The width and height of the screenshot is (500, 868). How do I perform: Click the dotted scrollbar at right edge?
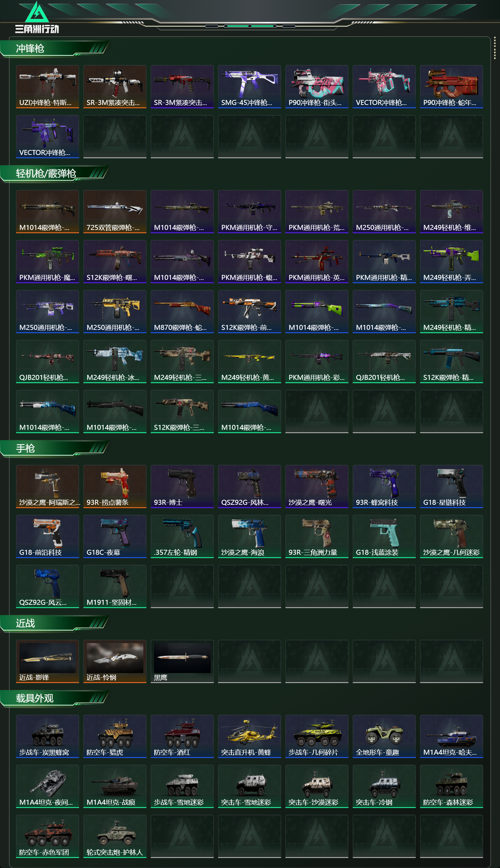tap(495, 48)
